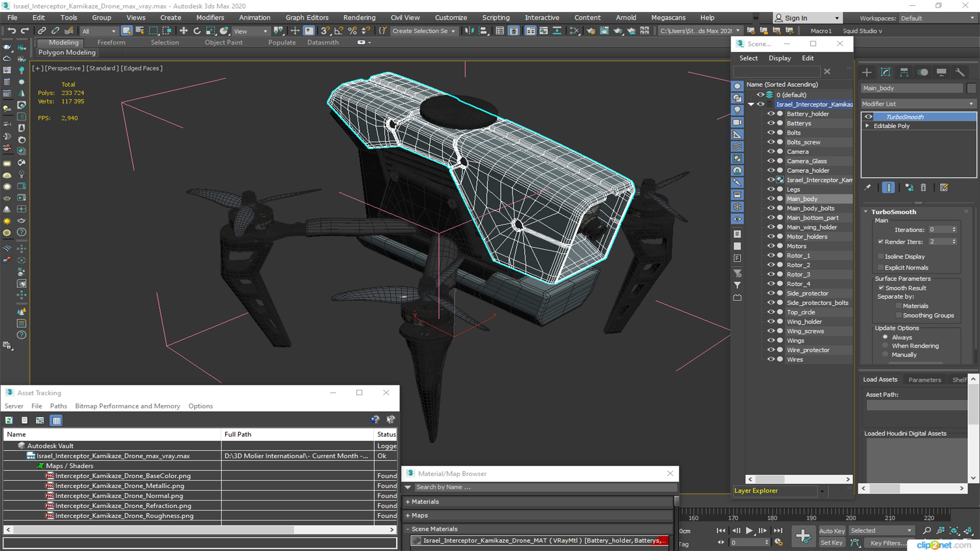Viewport: 980px width, 551px height.
Task: Open the reference coordinate View dropdown
Action: pyautogui.click(x=251, y=31)
